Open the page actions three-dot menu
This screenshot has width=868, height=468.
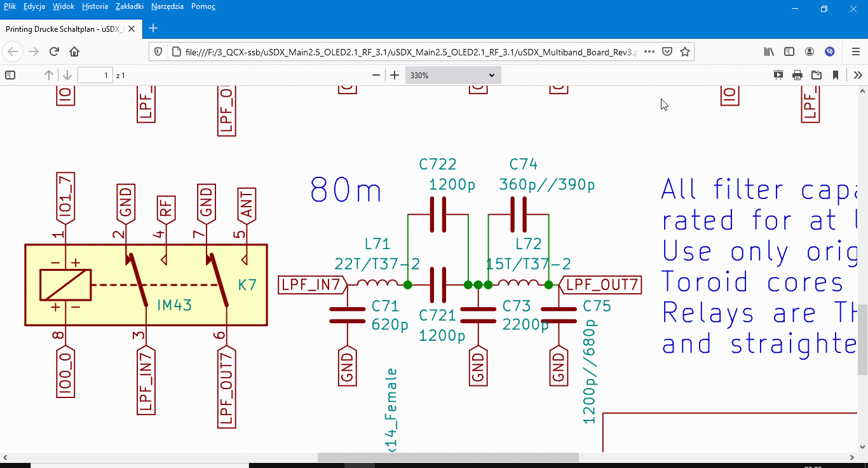(x=649, y=52)
